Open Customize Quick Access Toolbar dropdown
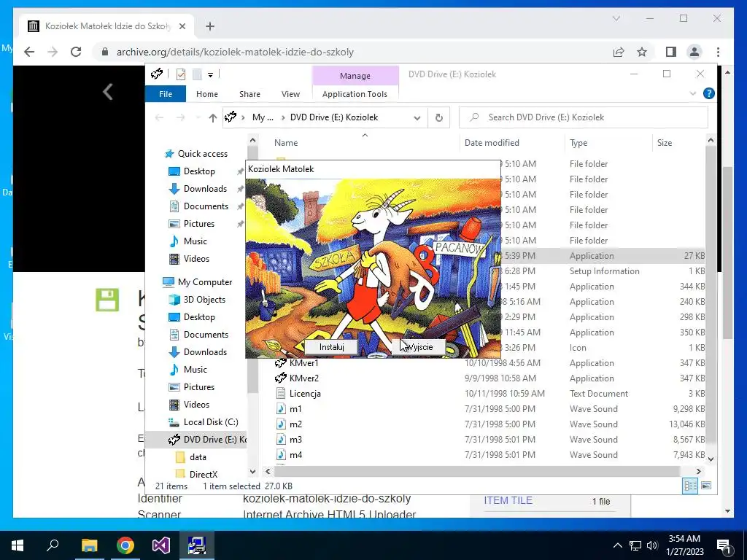 pos(210,74)
